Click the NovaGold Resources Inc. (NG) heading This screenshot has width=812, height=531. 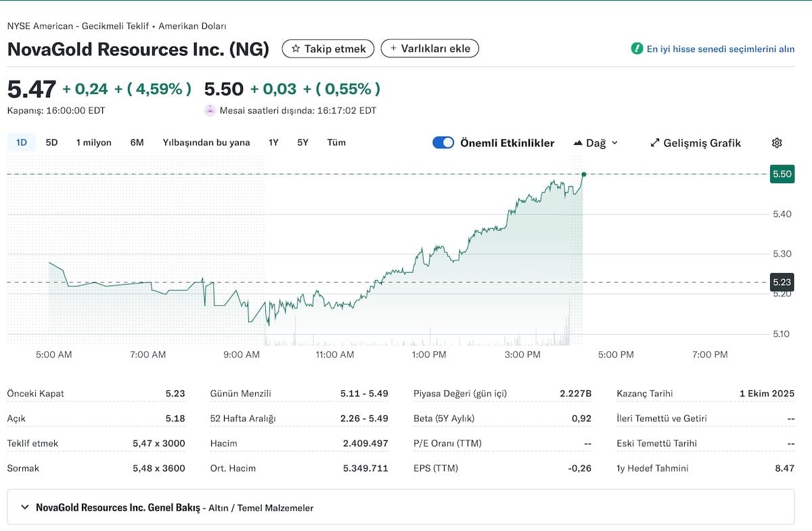(138, 49)
